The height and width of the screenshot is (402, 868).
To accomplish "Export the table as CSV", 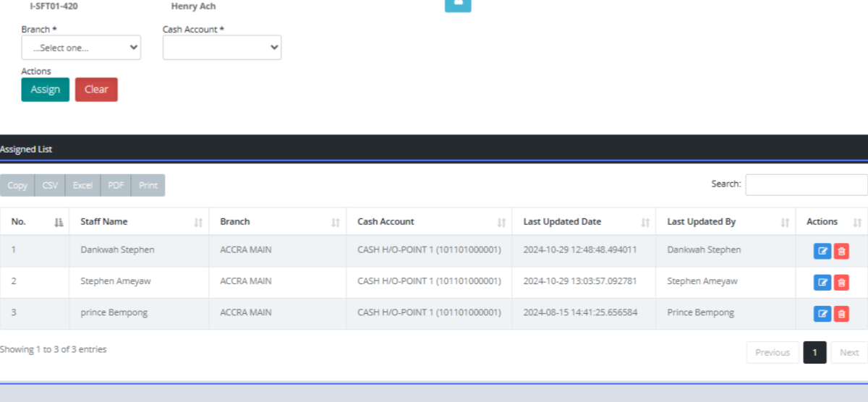I will tap(50, 185).
